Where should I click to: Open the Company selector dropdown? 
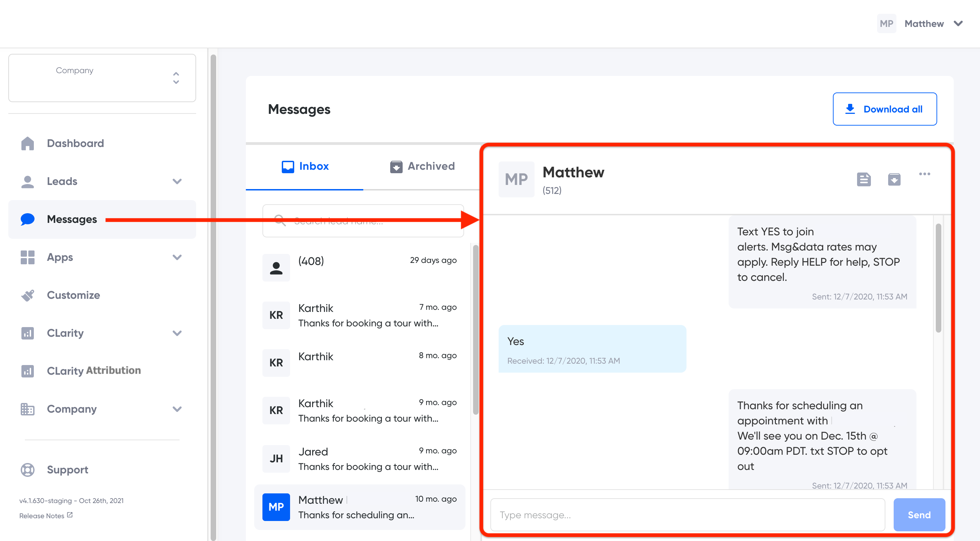point(102,78)
